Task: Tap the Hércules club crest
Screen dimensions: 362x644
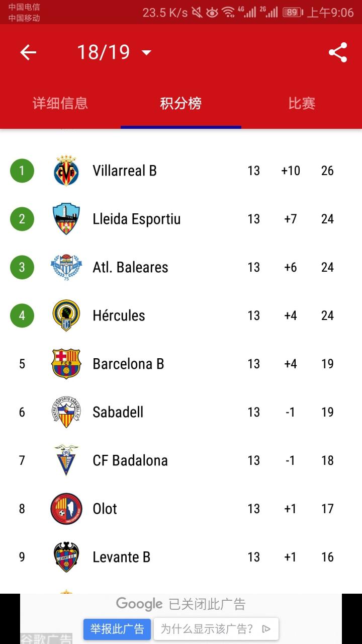Action: [66, 315]
